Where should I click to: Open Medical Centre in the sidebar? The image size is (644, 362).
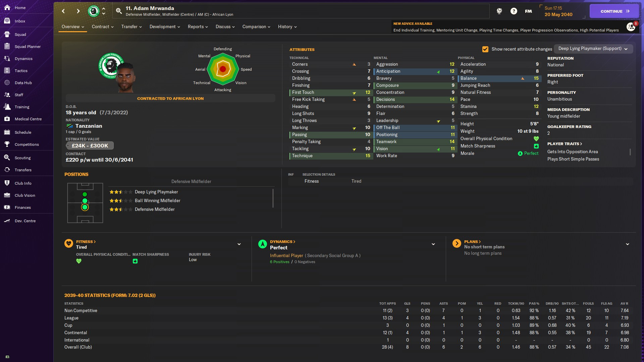(28, 119)
